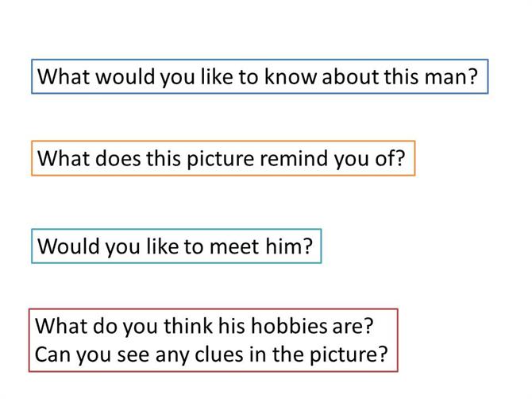Click the word "would" in blue box
The image size is (532, 399).
click(x=125, y=76)
